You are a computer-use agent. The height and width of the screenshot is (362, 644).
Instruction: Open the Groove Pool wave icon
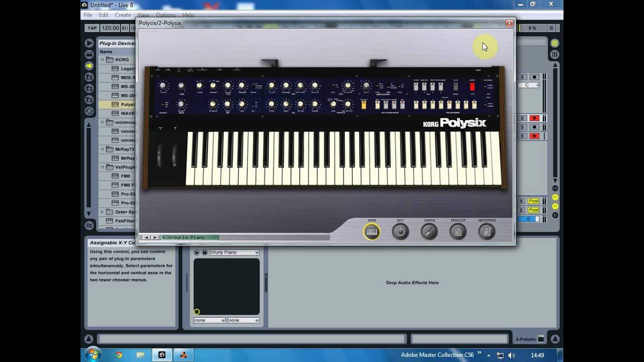(x=89, y=225)
